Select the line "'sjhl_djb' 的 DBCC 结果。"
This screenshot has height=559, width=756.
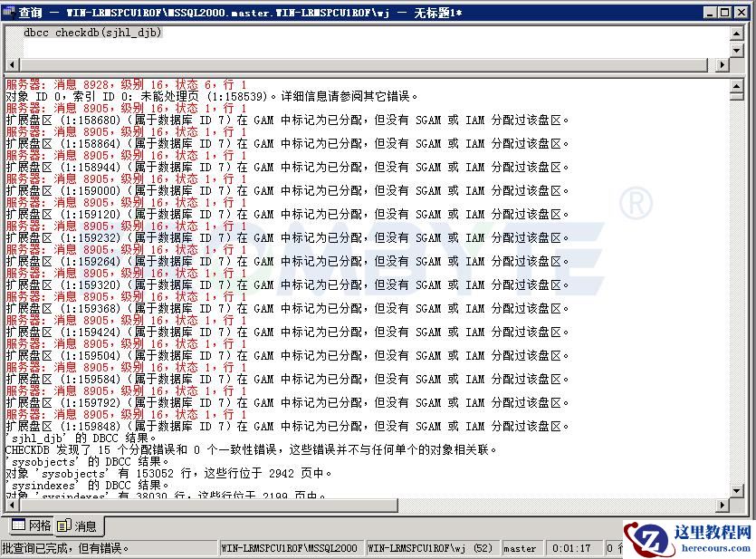coord(81,439)
